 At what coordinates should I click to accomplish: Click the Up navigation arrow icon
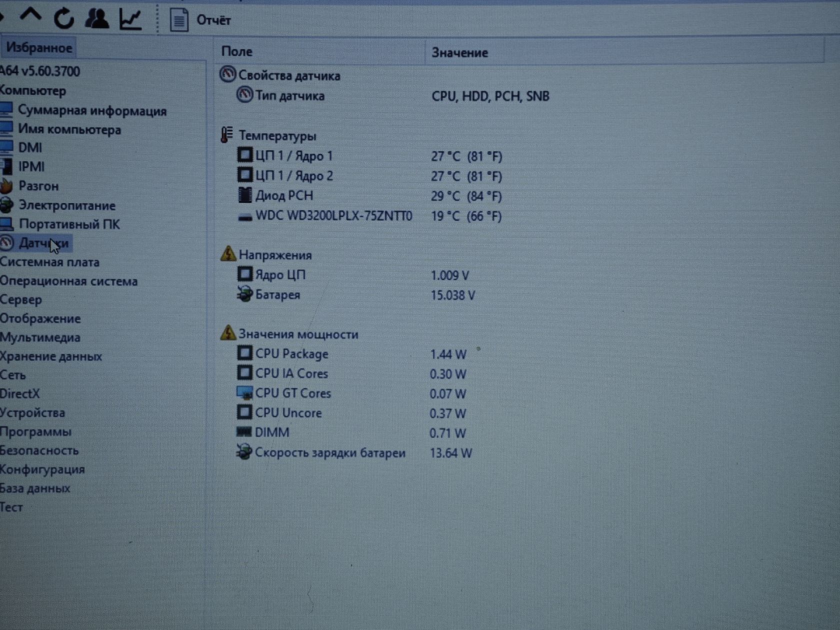point(30,15)
